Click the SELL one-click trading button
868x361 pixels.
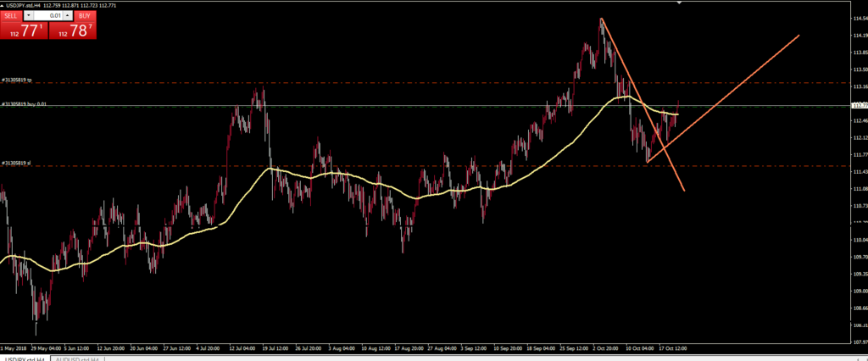point(11,16)
